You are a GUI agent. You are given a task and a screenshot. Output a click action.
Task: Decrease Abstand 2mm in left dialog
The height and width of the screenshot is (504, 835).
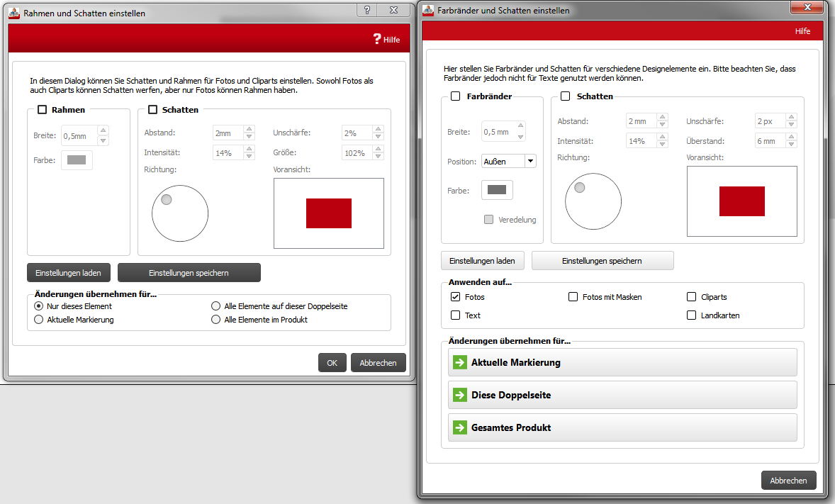[x=249, y=137]
